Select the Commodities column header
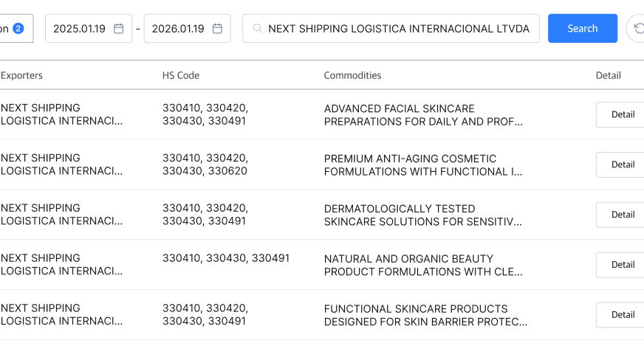 click(352, 75)
